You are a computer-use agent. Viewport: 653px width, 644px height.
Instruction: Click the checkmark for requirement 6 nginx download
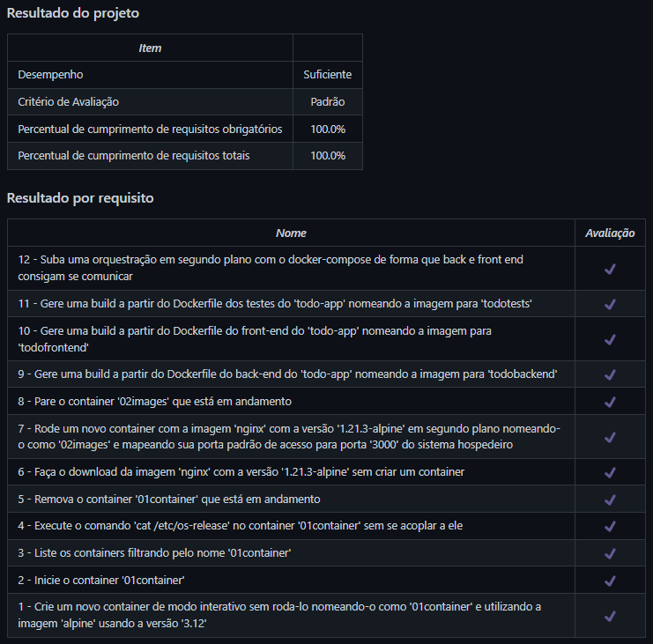610,472
